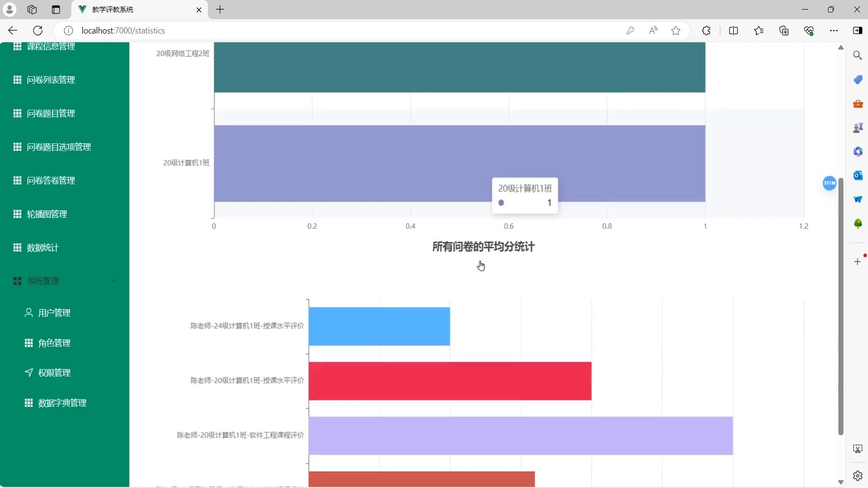The width and height of the screenshot is (868, 488).
Task: Open the Workspaces menu beside the tab
Action: pyautogui.click(x=32, y=9)
